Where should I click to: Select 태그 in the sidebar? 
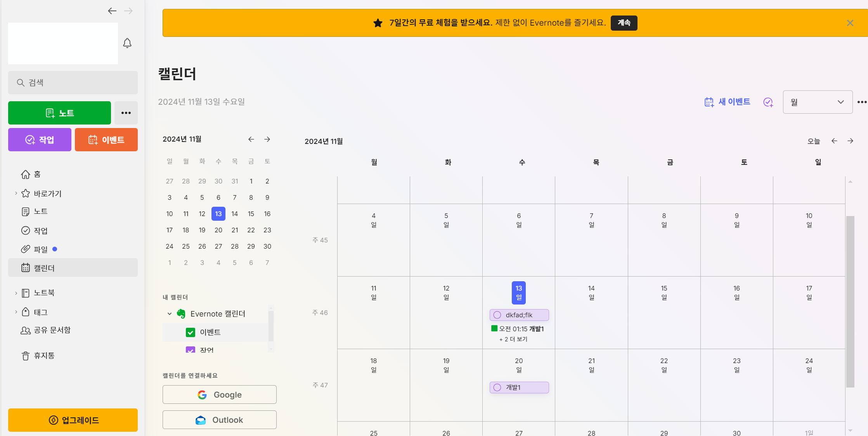[40, 312]
